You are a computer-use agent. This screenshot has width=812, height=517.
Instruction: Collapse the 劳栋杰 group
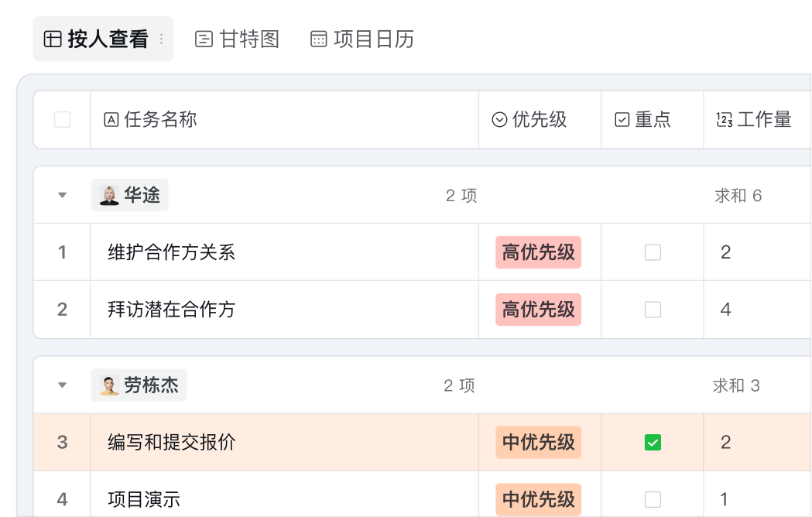pos(63,385)
